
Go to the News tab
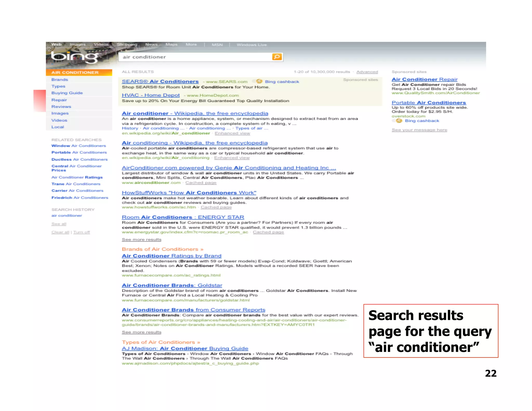(x=151, y=44)
